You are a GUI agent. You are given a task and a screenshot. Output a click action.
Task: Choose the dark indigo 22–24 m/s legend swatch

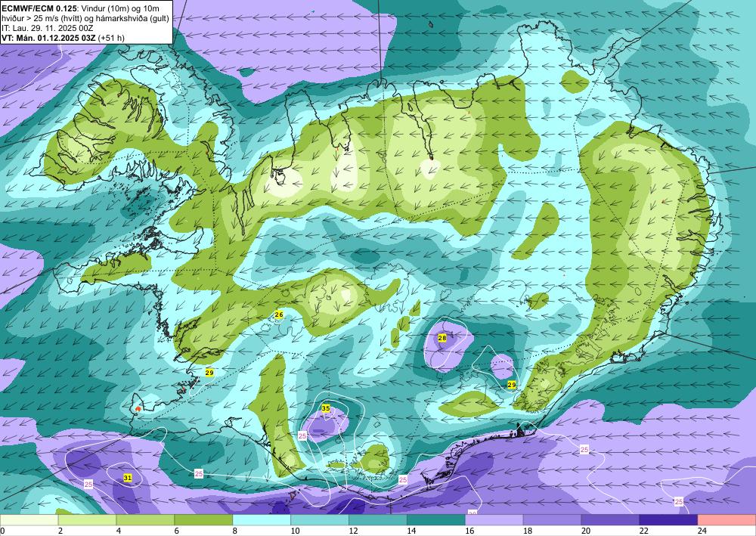point(668,520)
